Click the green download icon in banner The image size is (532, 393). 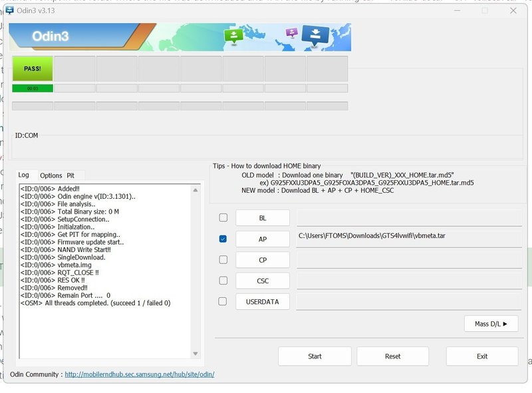tap(233, 35)
